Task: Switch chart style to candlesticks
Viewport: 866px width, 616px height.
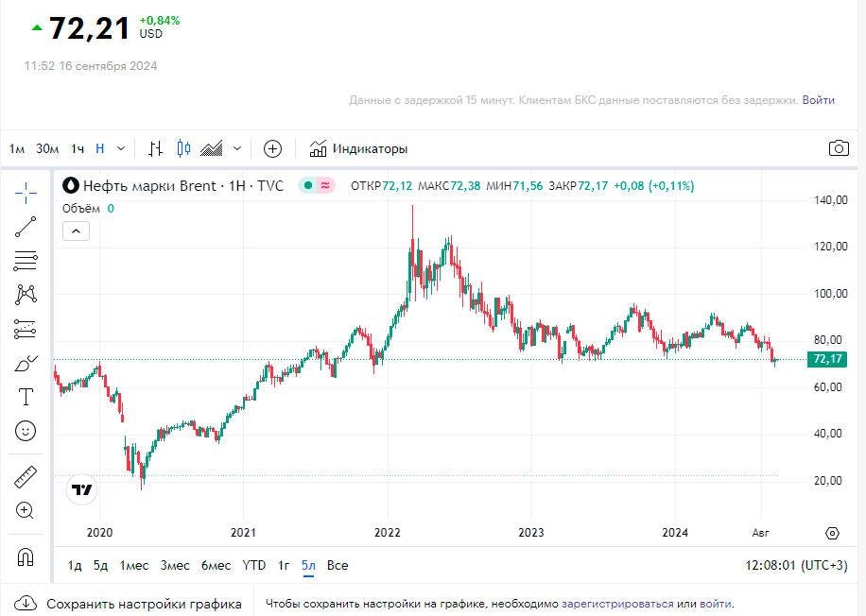Action: tap(183, 148)
